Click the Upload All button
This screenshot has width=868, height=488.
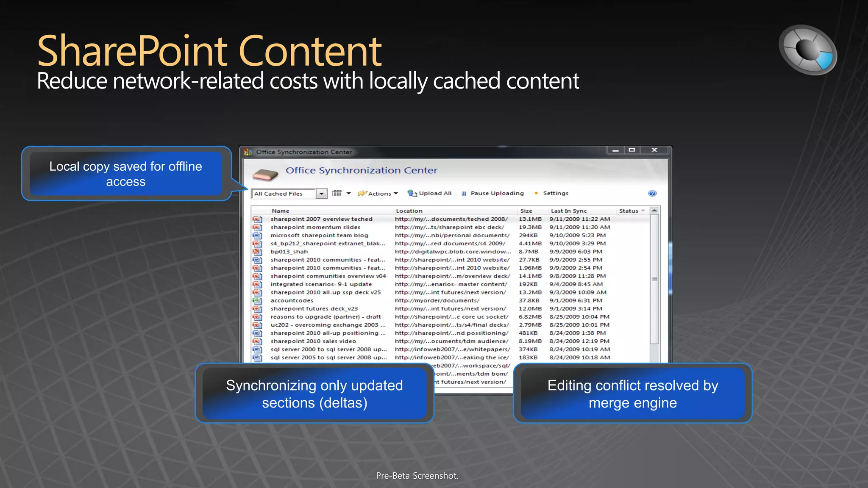[x=429, y=193]
